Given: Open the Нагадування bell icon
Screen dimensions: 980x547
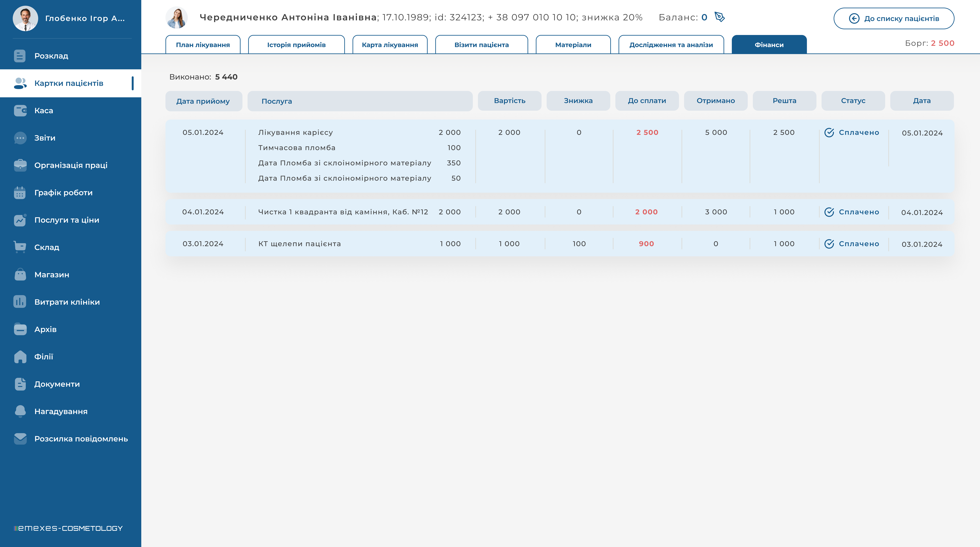Looking at the screenshot, I should click(x=20, y=411).
